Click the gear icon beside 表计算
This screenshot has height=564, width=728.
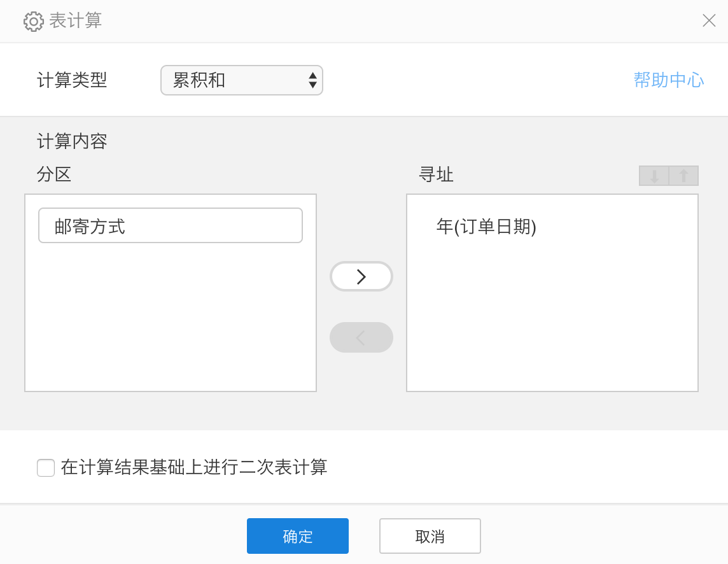(33, 22)
